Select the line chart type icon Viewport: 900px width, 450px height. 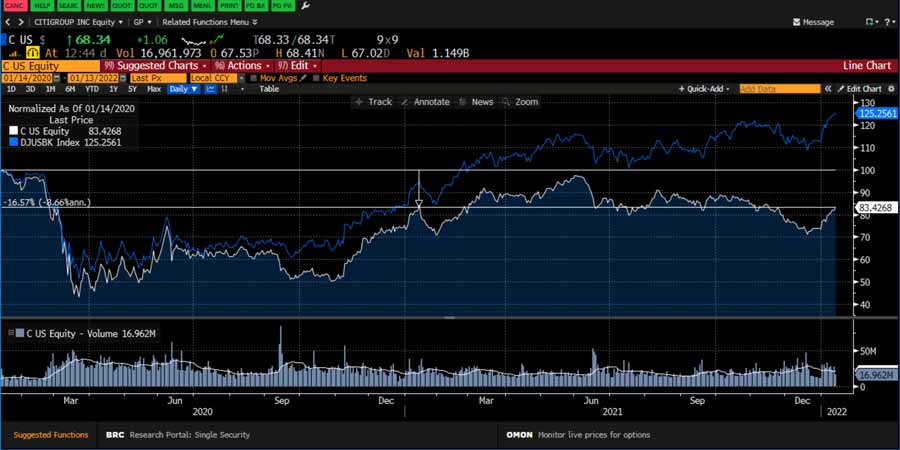point(211,89)
